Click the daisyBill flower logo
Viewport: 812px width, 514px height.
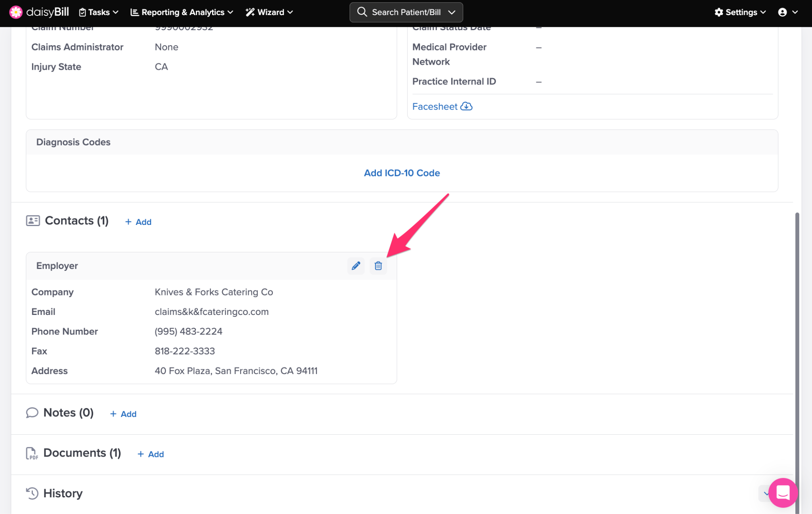pyautogui.click(x=16, y=12)
